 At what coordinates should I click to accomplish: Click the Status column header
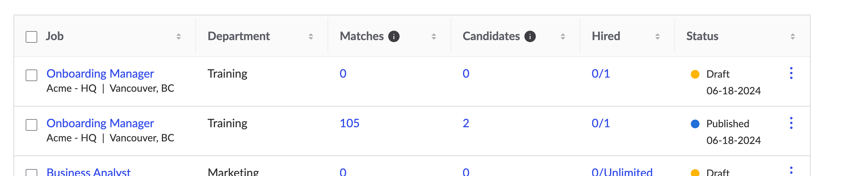coord(702,36)
